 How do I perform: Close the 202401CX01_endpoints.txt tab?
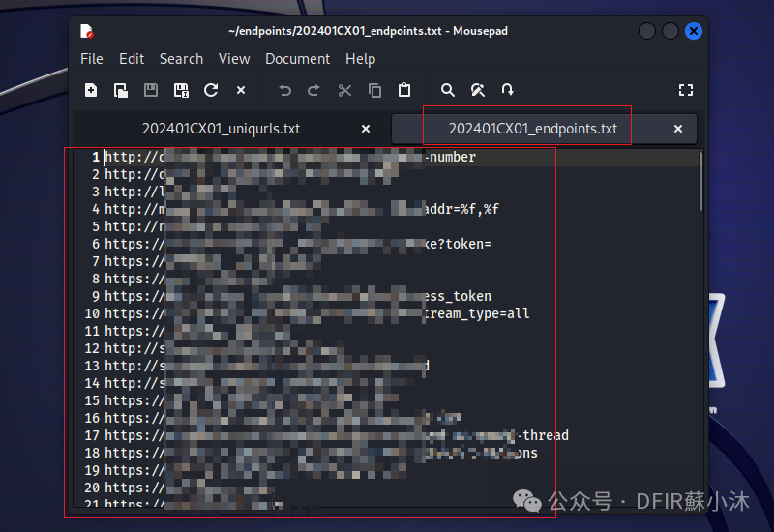[x=678, y=129]
